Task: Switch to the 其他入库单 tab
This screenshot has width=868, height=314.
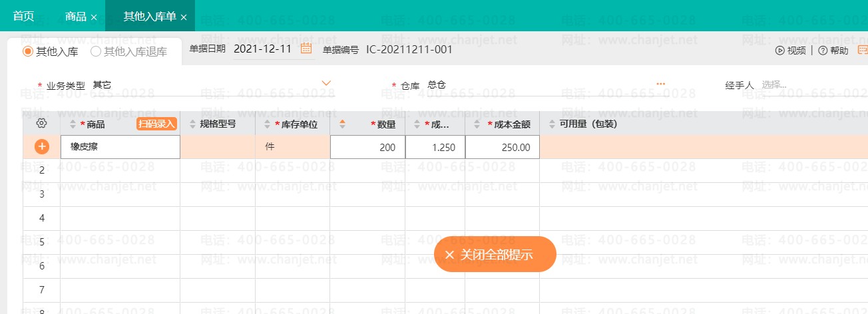Action: (x=150, y=16)
